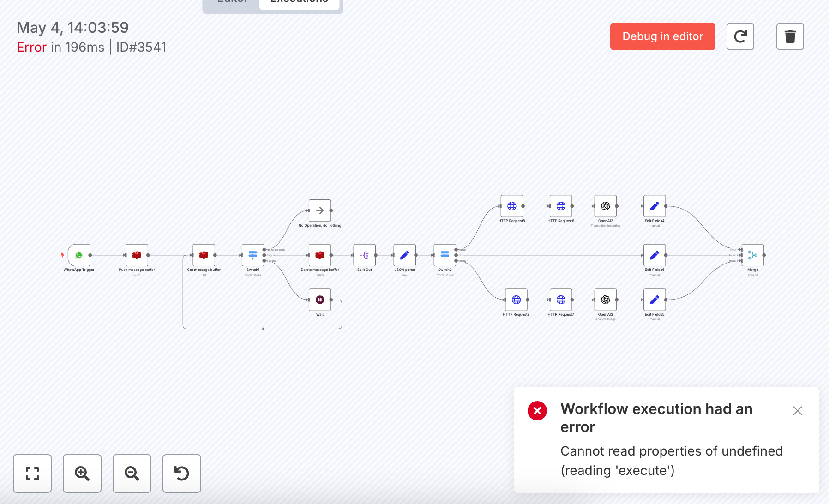Fit the workflow view to screen
829x504 pixels.
click(32, 474)
